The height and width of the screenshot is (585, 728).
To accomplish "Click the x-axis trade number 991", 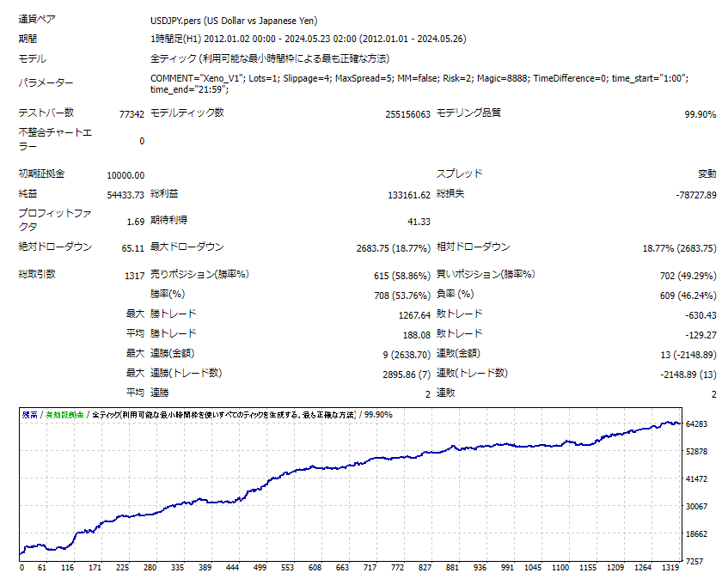I will pos(507,567).
